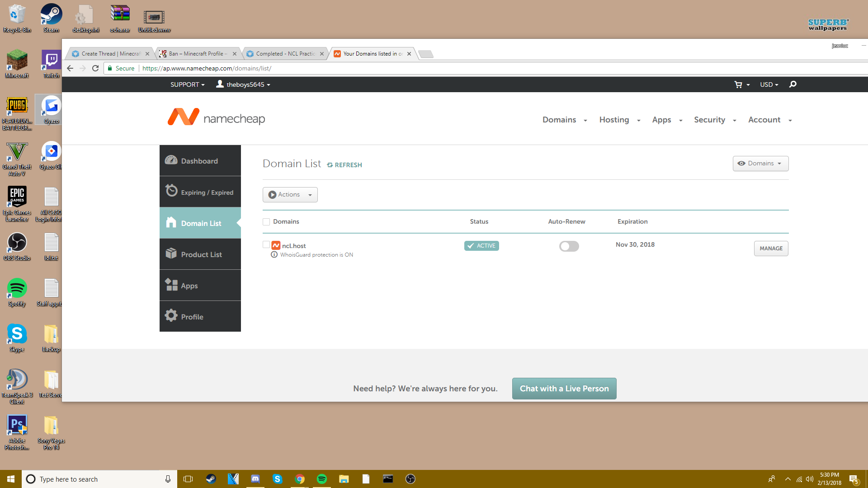The width and height of the screenshot is (868, 488).
Task: Open Spotify from the taskbar
Action: pos(322,479)
